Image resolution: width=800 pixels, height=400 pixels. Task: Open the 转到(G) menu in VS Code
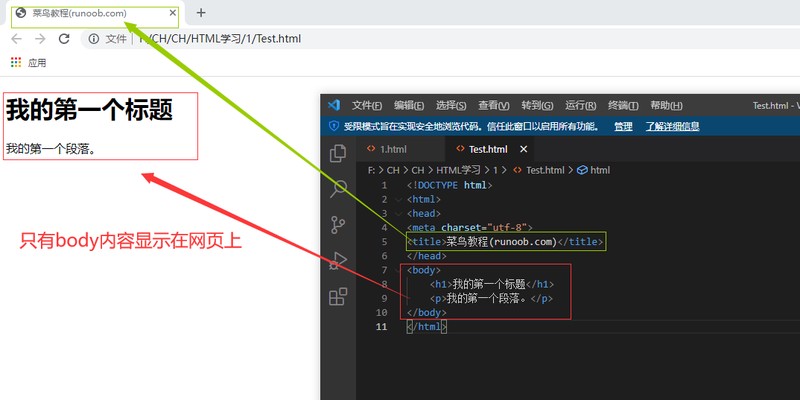point(537,106)
